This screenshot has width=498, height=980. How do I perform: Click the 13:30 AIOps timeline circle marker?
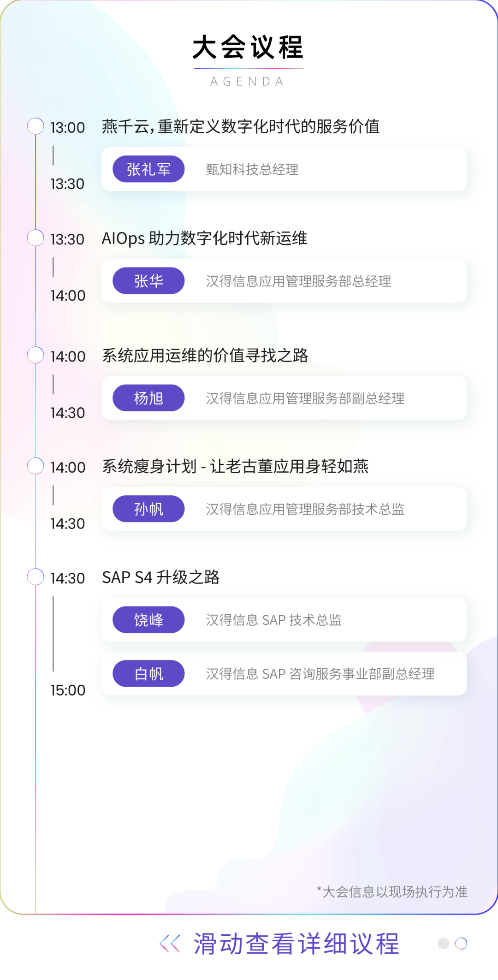coord(36,238)
